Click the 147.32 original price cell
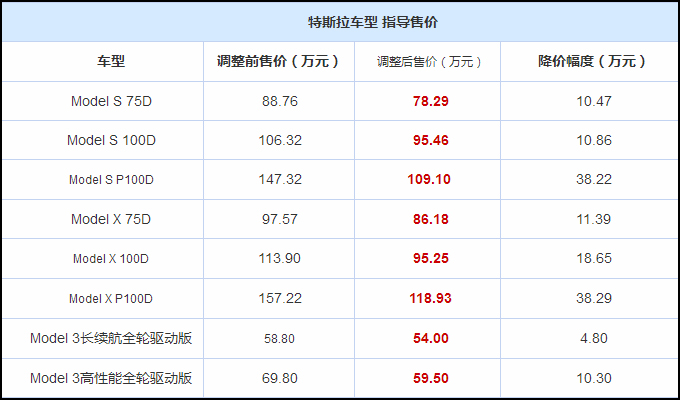 pos(280,179)
